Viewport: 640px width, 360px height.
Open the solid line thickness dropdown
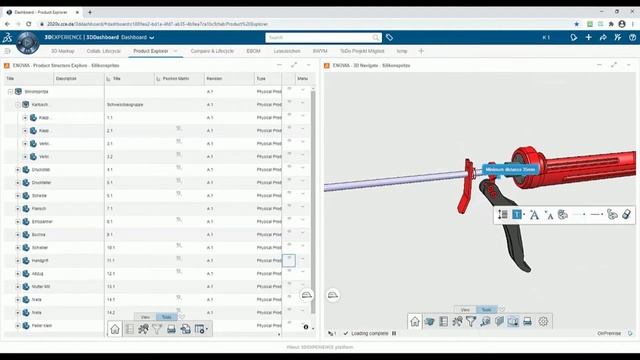click(x=597, y=214)
